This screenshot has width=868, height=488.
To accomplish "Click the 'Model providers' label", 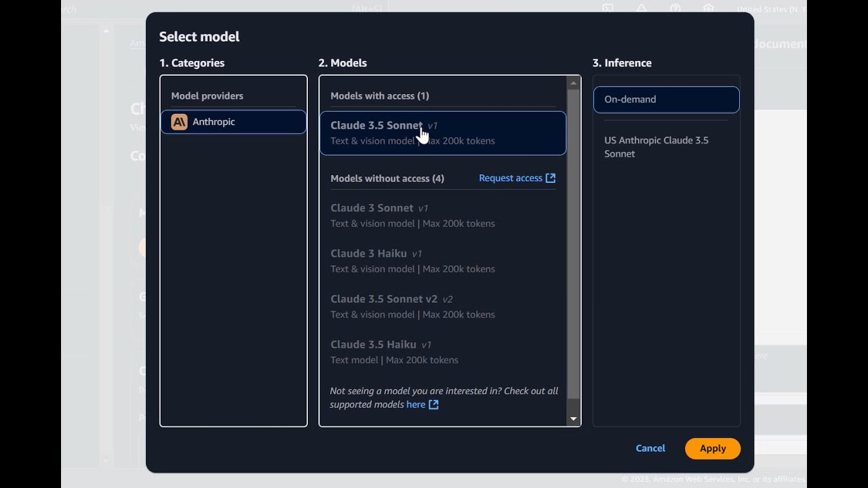I will 207,96.
